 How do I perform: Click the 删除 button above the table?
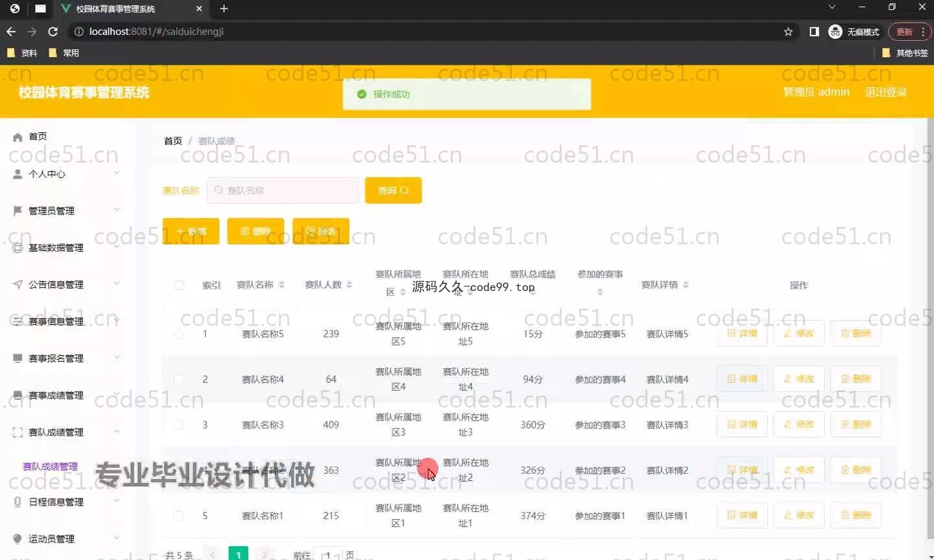pyautogui.click(x=256, y=231)
